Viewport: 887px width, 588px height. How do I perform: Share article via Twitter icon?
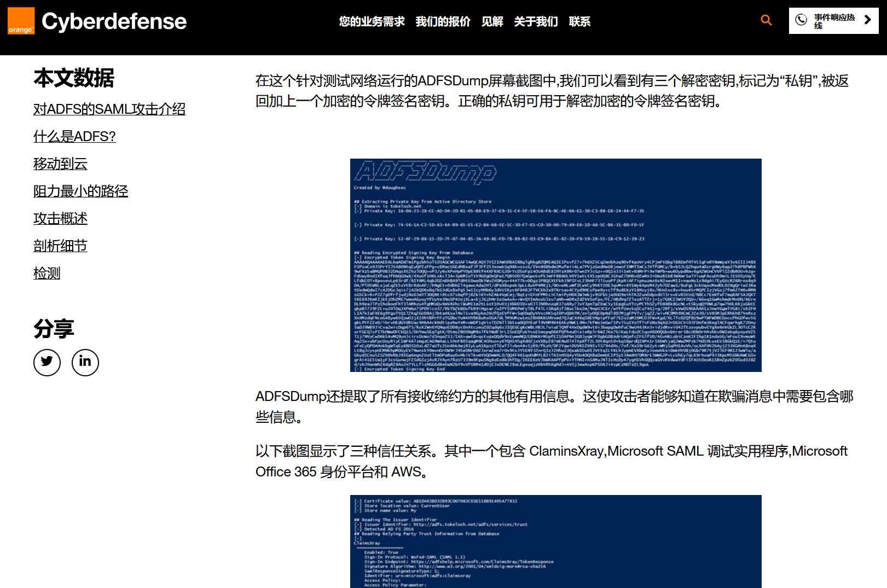pos(47,362)
